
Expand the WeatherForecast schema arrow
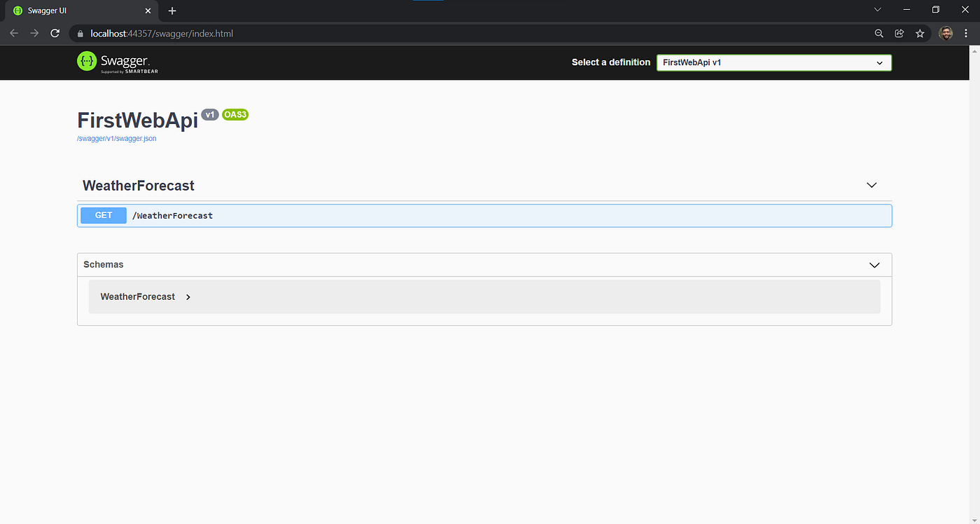click(188, 296)
